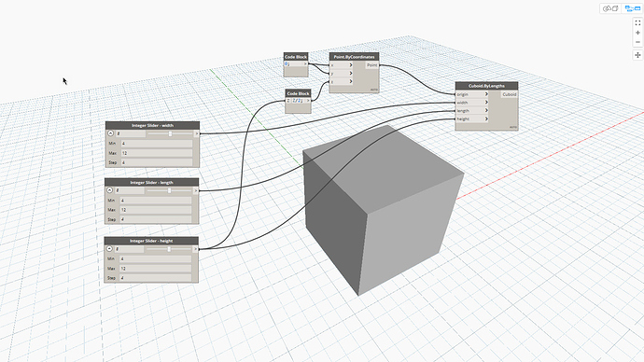Collapse the Integer Slider - width options
Viewport: 644px width, 362px height.
(110, 133)
